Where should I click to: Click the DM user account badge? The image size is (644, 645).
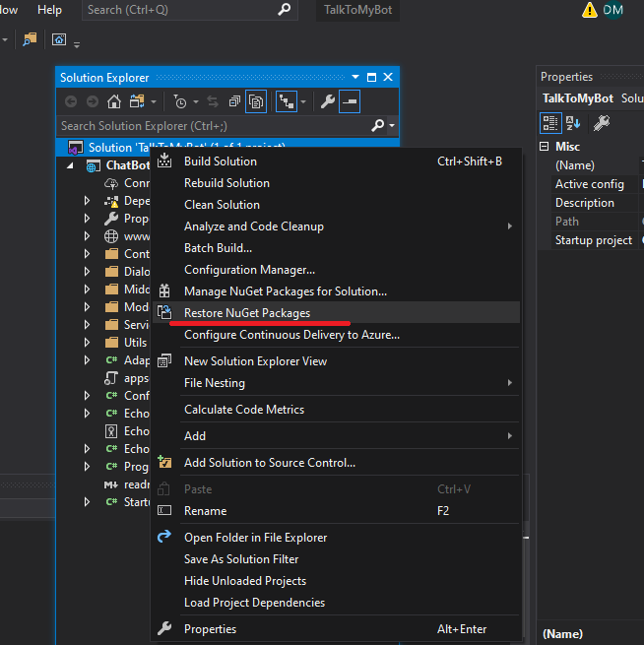(613, 10)
